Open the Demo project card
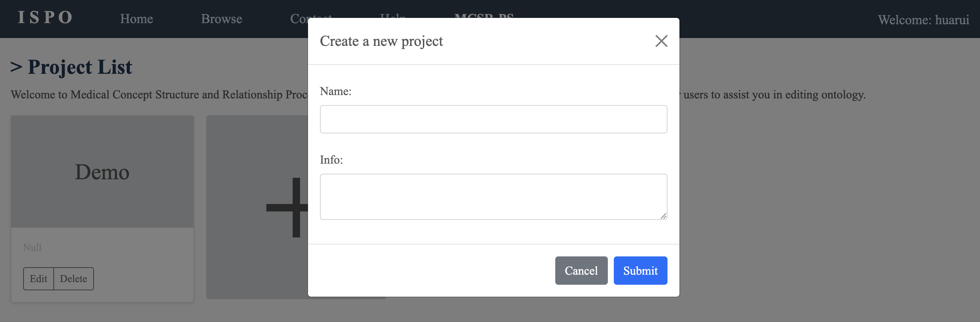980x322 pixels. click(x=102, y=171)
